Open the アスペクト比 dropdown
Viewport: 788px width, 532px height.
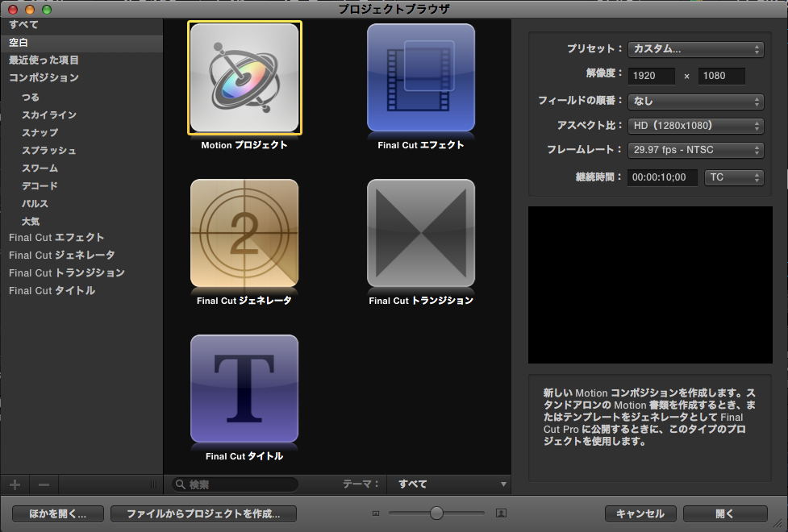pyautogui.click(x=695, y=126)
